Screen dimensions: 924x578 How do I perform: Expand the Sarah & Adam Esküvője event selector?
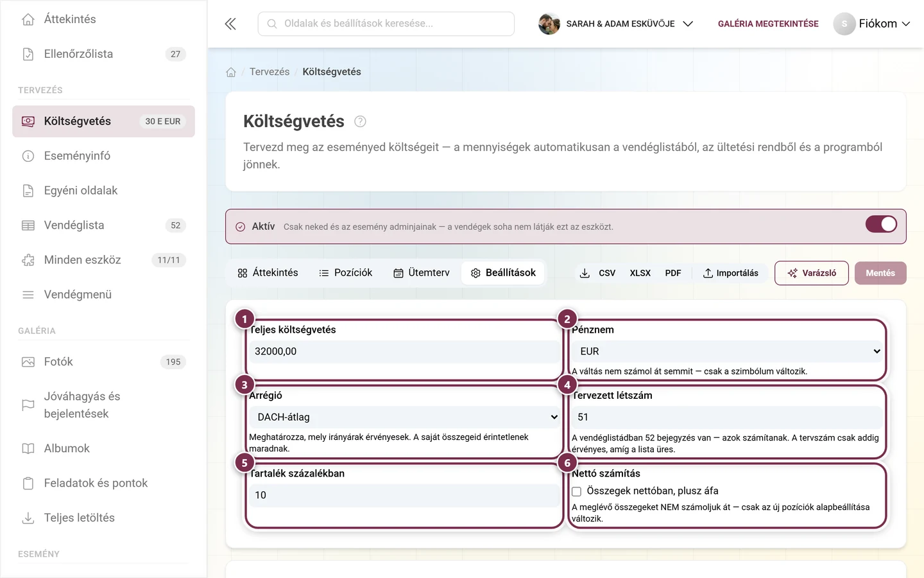(x=616, y=24)
